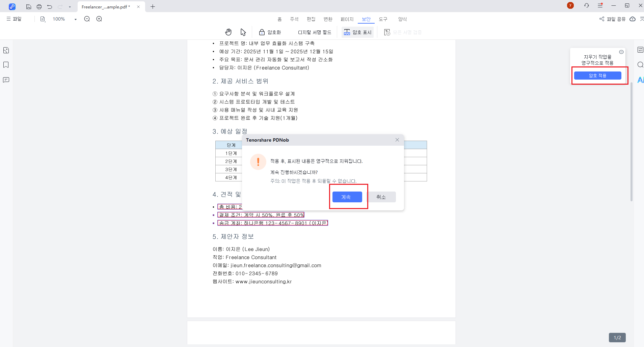Open the bookmarks sidebar panel
Image resolution: width=644 pixels, height=347 pixels.
[6, 65]
